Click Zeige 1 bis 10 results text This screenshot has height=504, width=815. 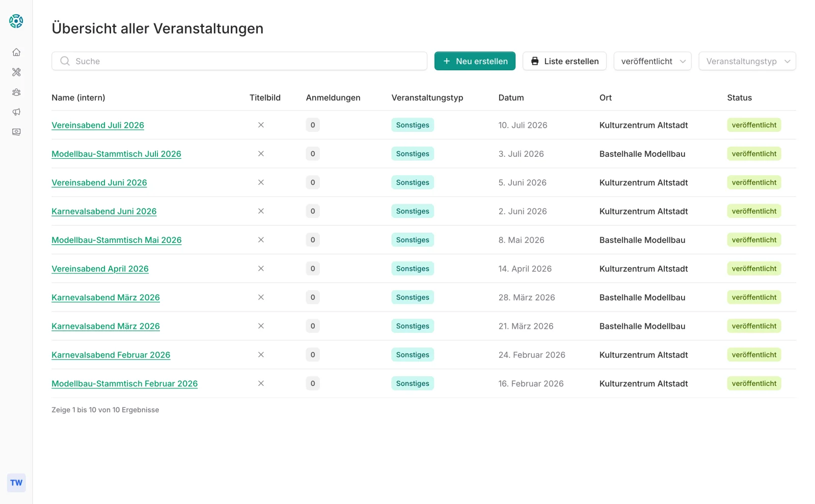tap(105, 410)
